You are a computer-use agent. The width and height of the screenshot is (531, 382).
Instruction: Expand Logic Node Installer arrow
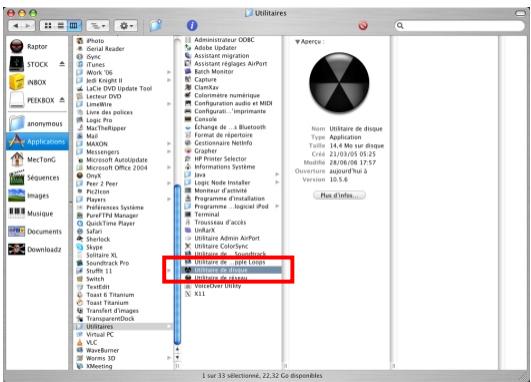tap(277, 183)
